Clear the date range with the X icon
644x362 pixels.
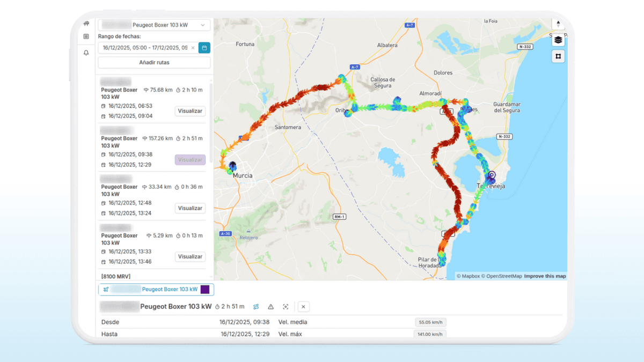point(193,48)
